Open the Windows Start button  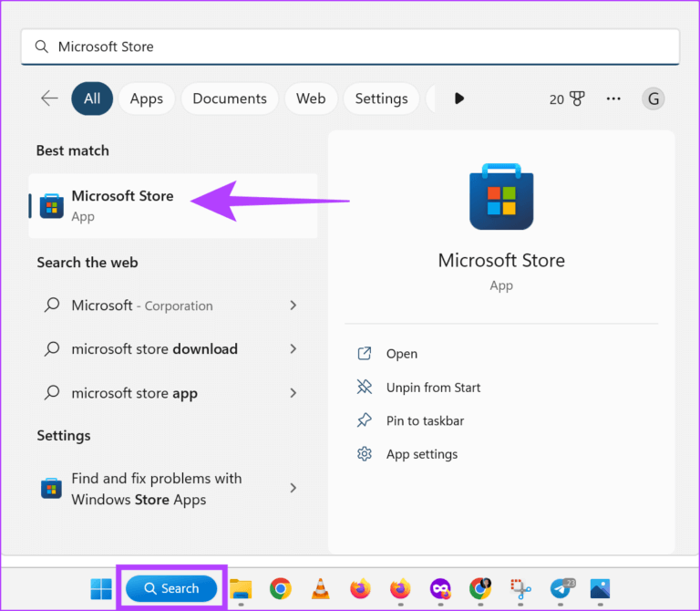(x=101, y=589)
